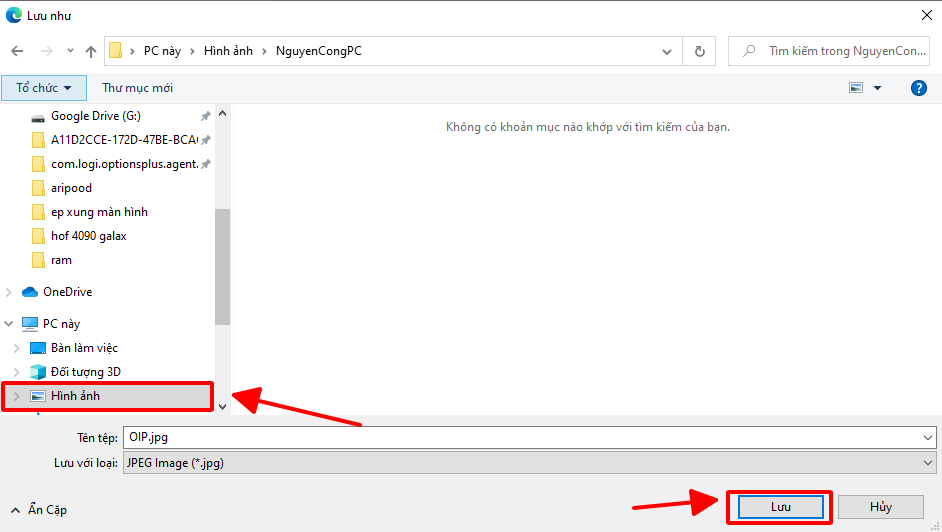
Task: Expand chevron after 'PC này' in path
Action: point(192,52)
